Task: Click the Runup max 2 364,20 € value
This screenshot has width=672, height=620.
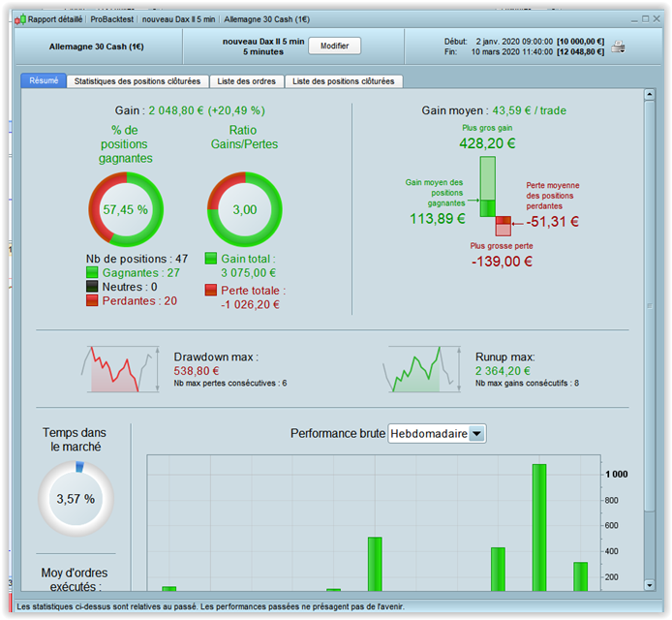Action: click(x=503, y=370)
